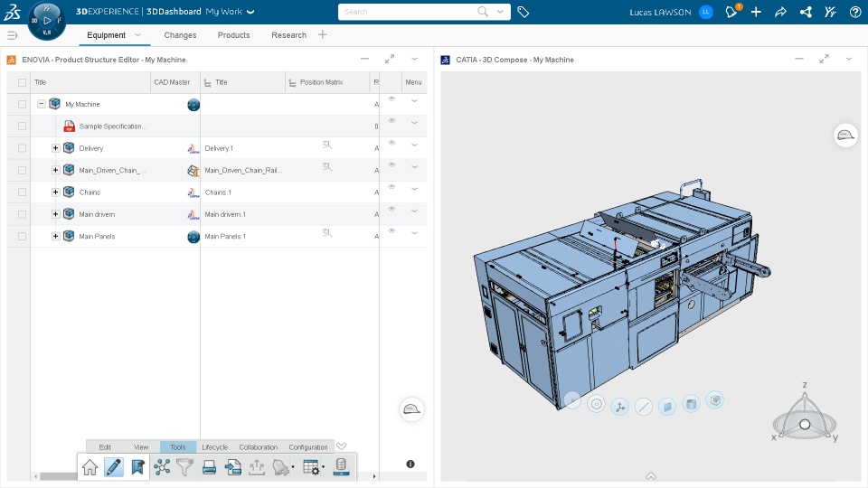
Task: Select the line tool in 3D Compose
Action: (643, 408)
